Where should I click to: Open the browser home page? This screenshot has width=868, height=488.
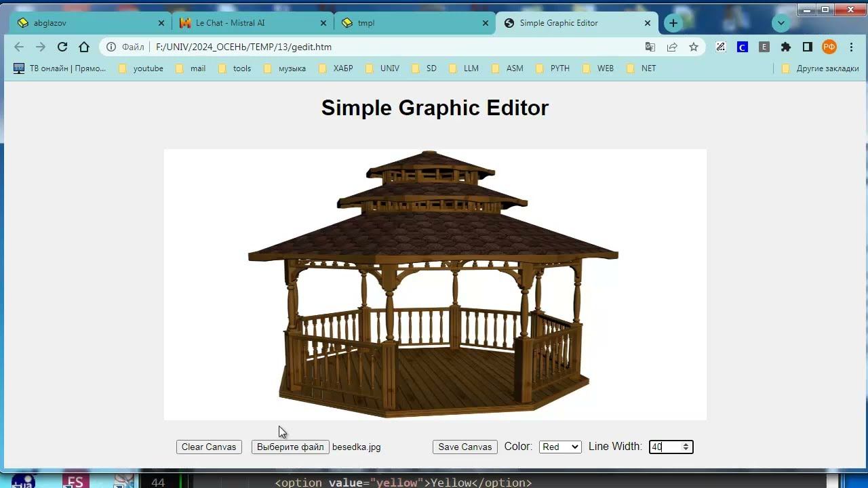[x=84, y=47]
